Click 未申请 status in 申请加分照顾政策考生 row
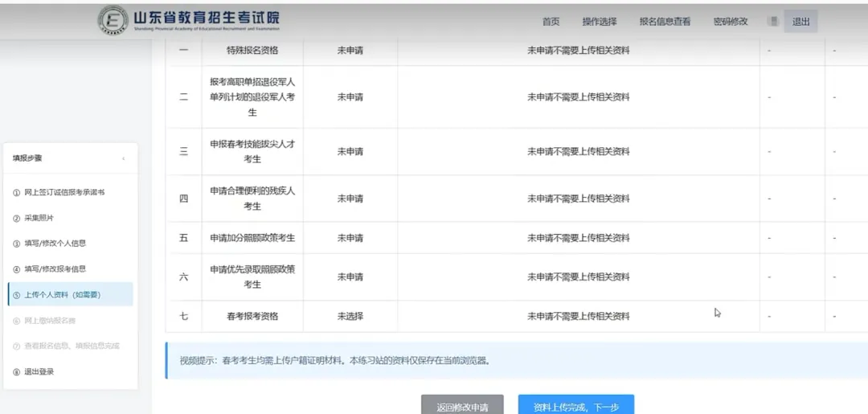 350,238
